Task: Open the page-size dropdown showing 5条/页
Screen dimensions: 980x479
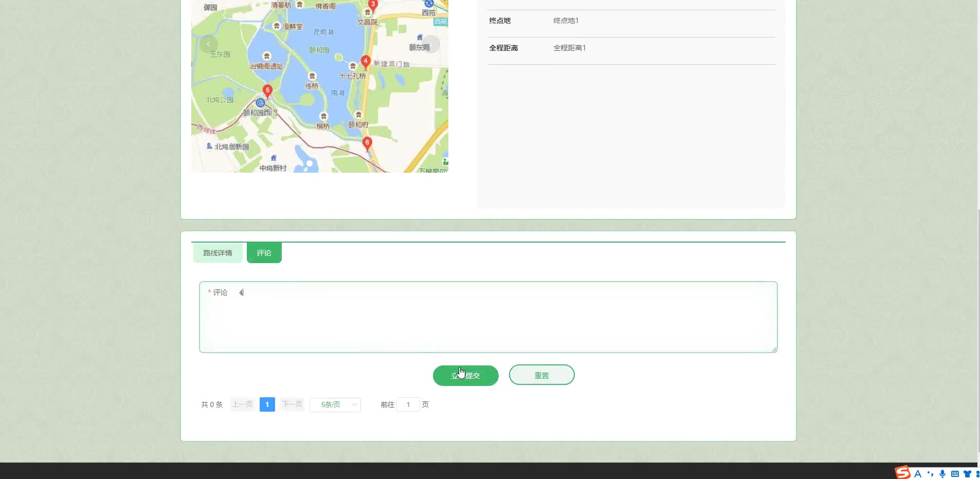Action: click(x=335, y=404)
